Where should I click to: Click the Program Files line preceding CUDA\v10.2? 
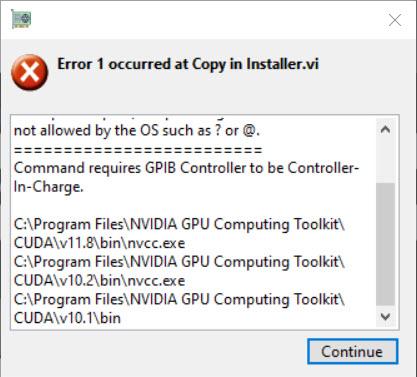point(179,262)
